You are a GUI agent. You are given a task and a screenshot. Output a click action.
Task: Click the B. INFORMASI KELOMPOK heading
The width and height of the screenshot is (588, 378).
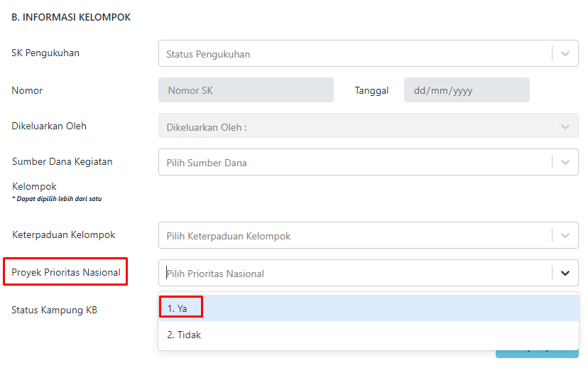(x=71, y=17)
